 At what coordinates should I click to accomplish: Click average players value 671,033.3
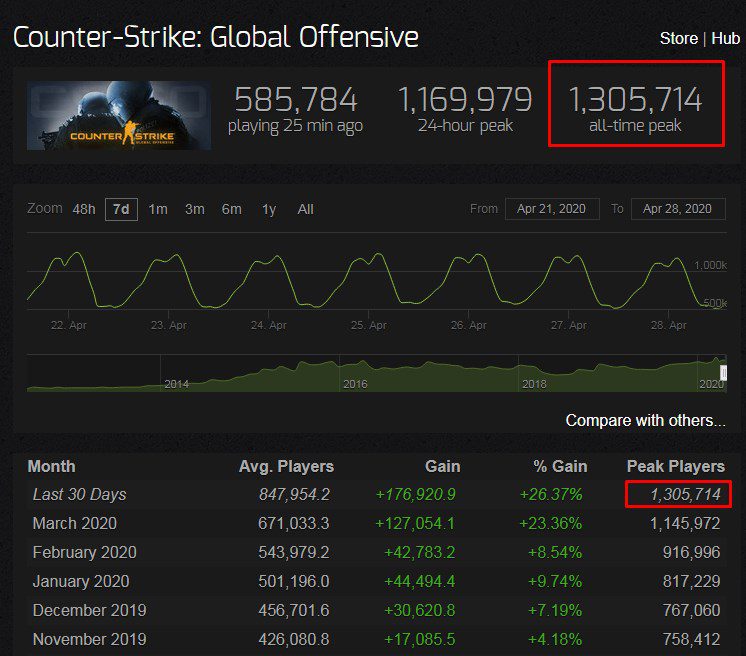(294, 523)
